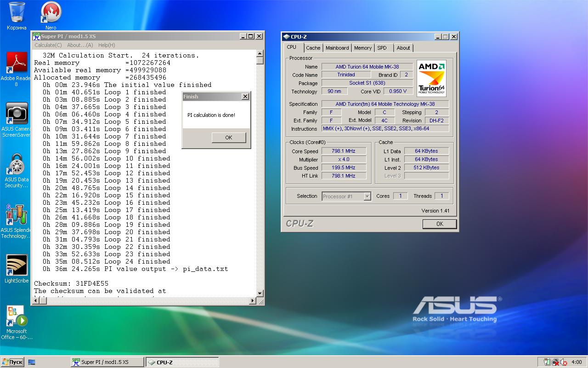Click the safely remove hardware tray icon
Image resolution: width=588 pixels, height=368 pixels.
click(x=547, y=362)
